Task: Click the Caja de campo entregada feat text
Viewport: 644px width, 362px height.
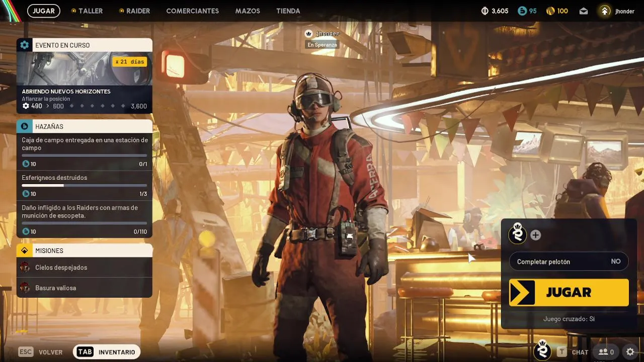Action: (x=85, y=144)
